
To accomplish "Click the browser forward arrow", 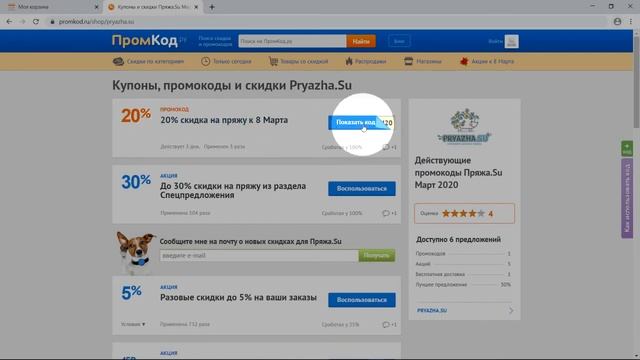I will coord(22,22).
